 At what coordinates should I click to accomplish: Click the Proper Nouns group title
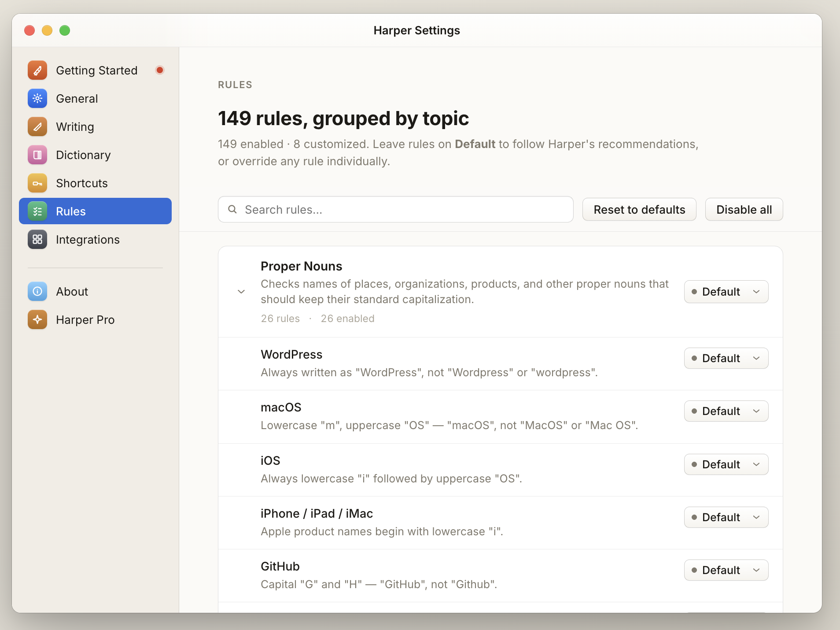tap(301, 266)
